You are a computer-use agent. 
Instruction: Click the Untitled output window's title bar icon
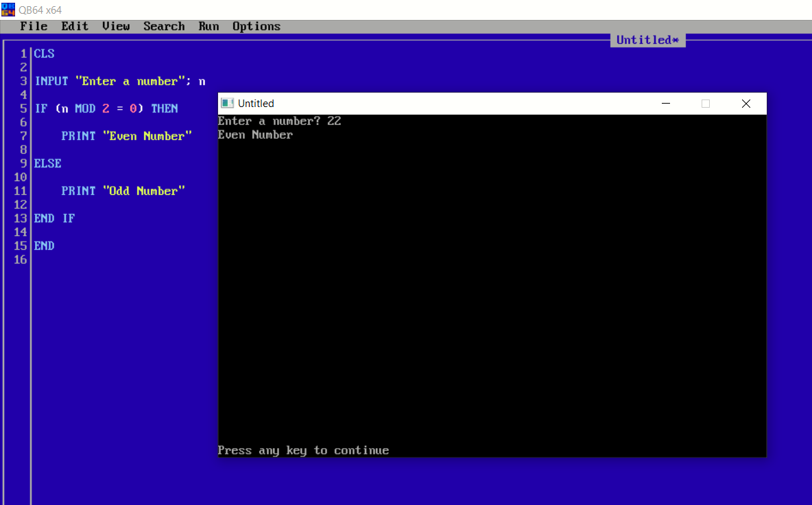coord(227,103)
